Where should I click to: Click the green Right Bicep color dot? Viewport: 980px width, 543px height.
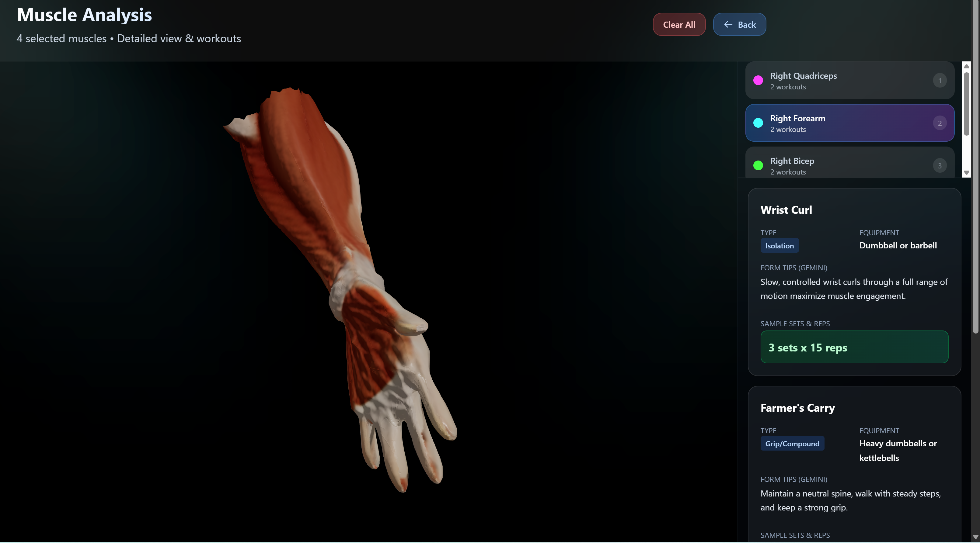coord(758,165)
